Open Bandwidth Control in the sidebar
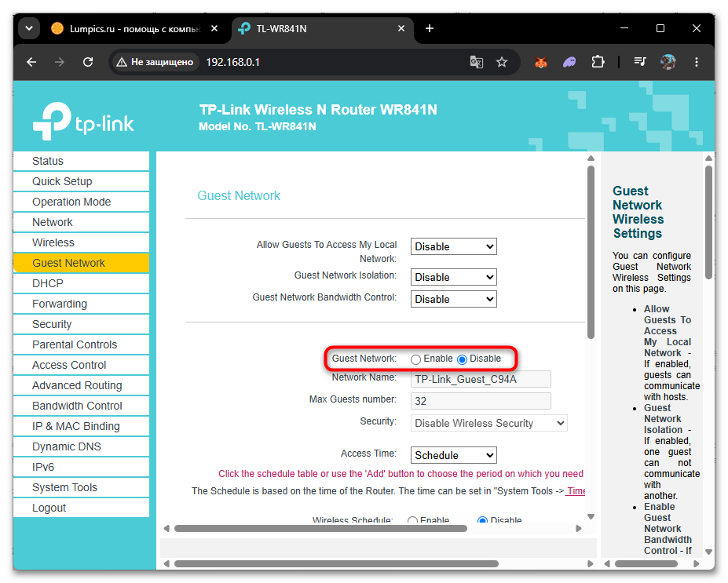Image resolution: width=728 pixels, height=583 pixels. pos(81,406)
